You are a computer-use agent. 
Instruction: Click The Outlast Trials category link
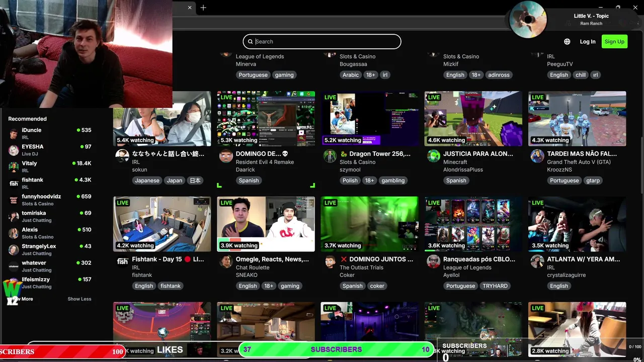[x=361, y=267]
